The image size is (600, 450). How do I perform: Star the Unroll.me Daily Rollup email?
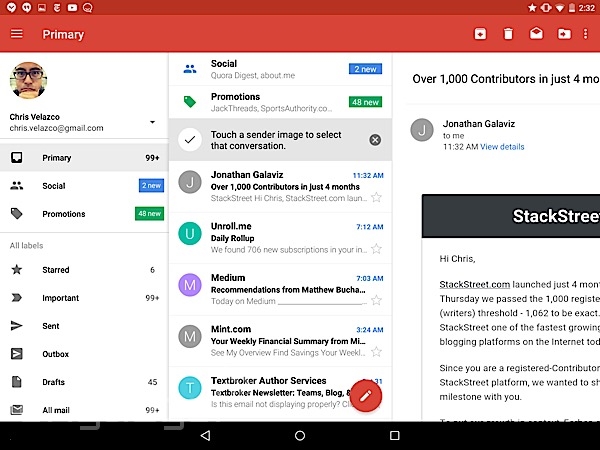377,249
